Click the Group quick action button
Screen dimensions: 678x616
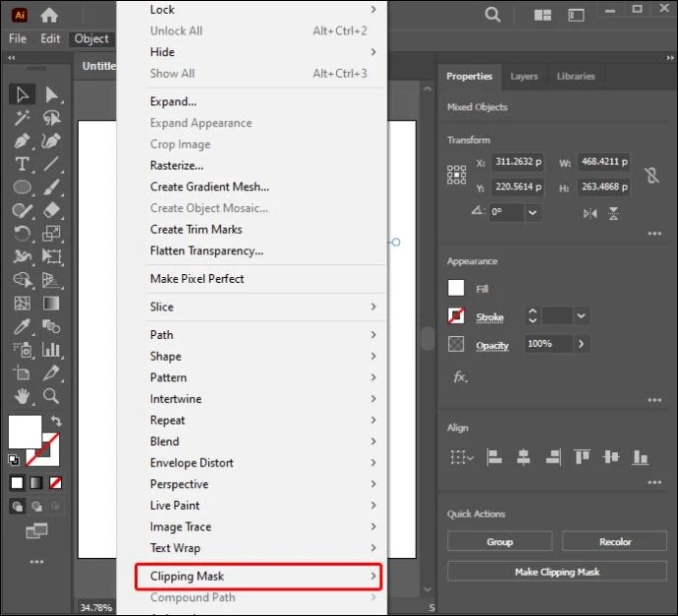click(x=500, y=541)
